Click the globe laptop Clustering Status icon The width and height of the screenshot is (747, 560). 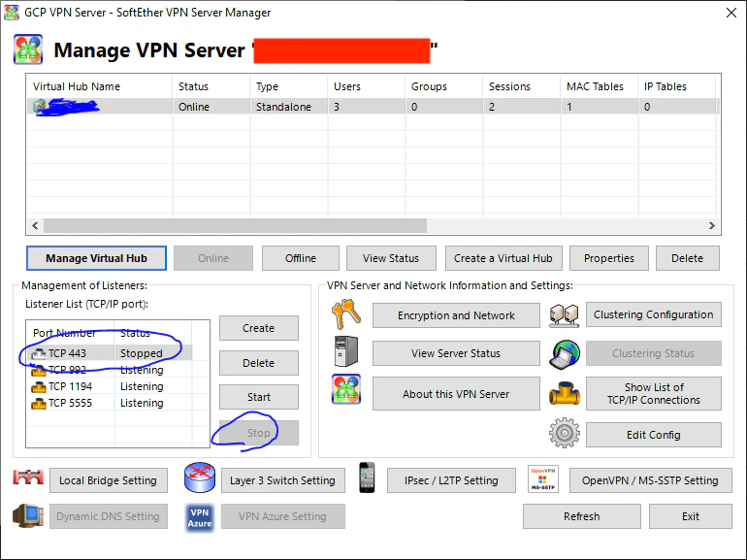[x=564, y=354]
